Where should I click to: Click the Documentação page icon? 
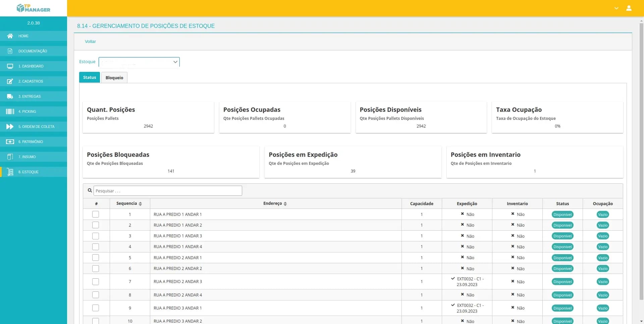click(x=10, y=51)
